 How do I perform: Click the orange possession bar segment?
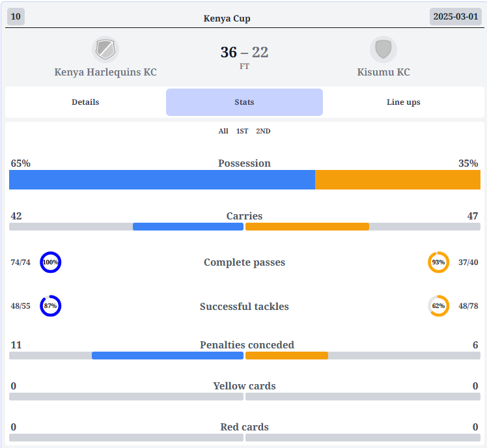398,180
